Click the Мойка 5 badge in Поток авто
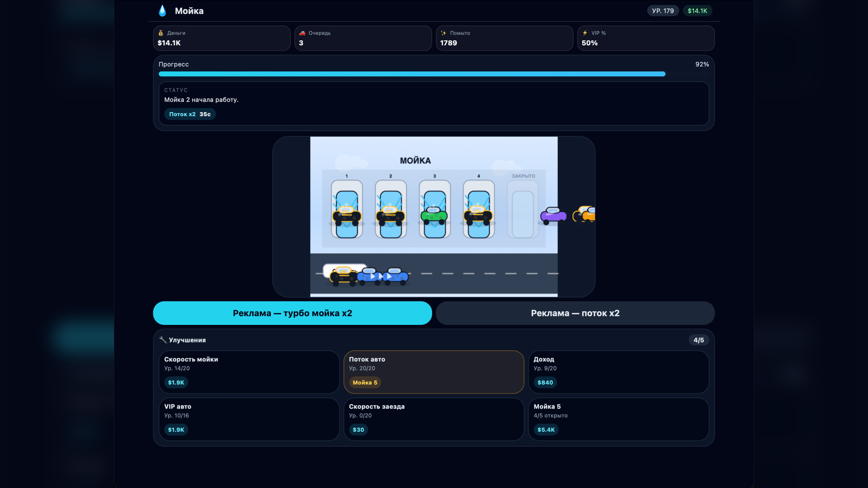Viewport: 868px width, 488px height. click(365, 383)
